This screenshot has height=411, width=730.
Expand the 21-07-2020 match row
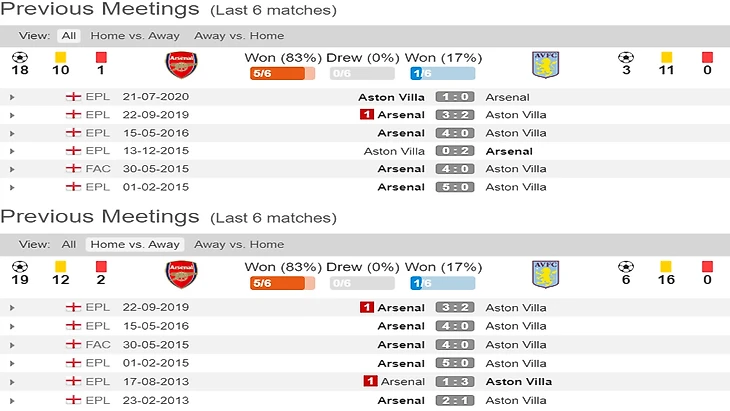[x=12, y=97]
